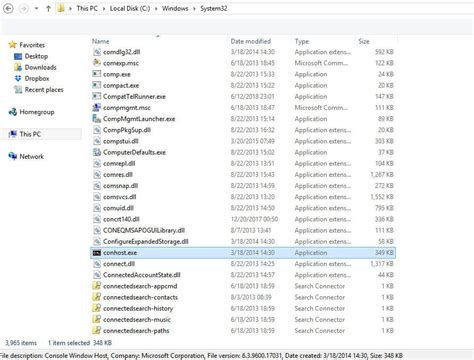
Task: Open Favorites in the navigation pane
Action: (32, 45)
